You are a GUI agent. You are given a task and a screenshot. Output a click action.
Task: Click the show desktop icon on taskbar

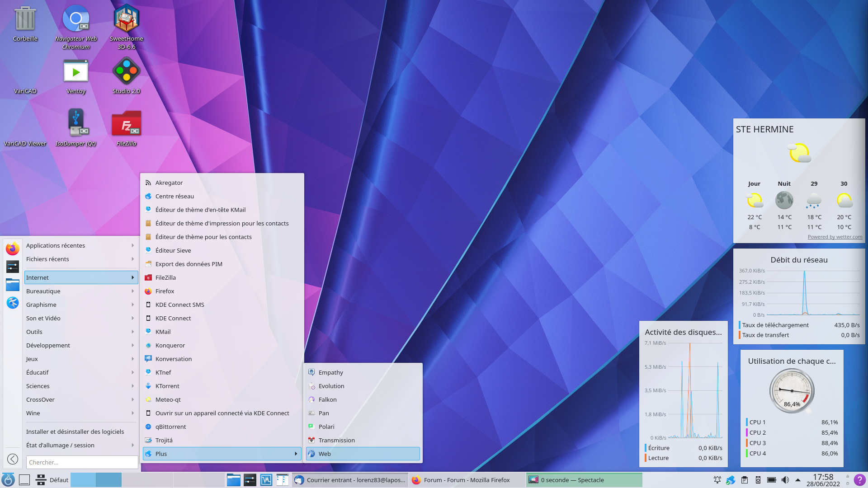click(24, 480)
